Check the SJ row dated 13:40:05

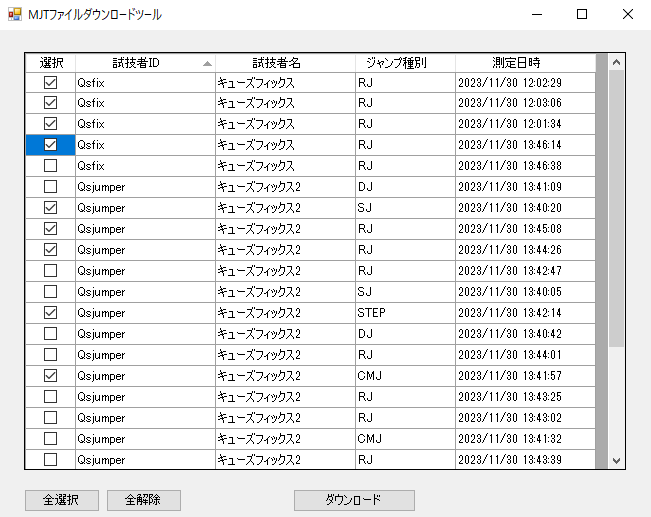[x=50, y=292]
